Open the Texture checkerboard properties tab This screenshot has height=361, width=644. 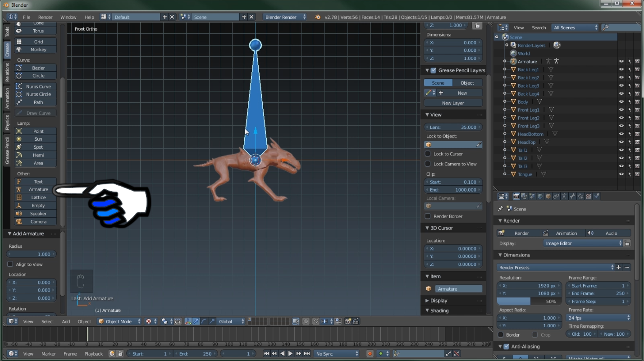click(x=589, y=196)
